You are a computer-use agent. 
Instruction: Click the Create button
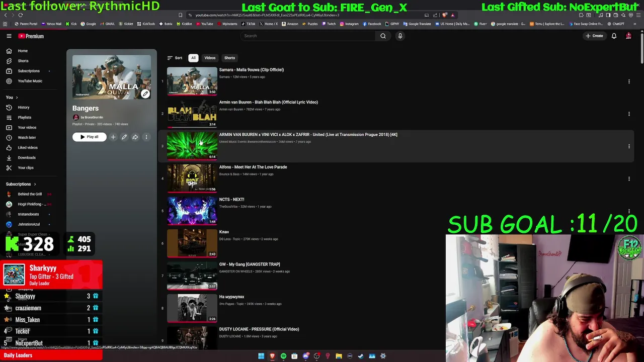[594, 36]
